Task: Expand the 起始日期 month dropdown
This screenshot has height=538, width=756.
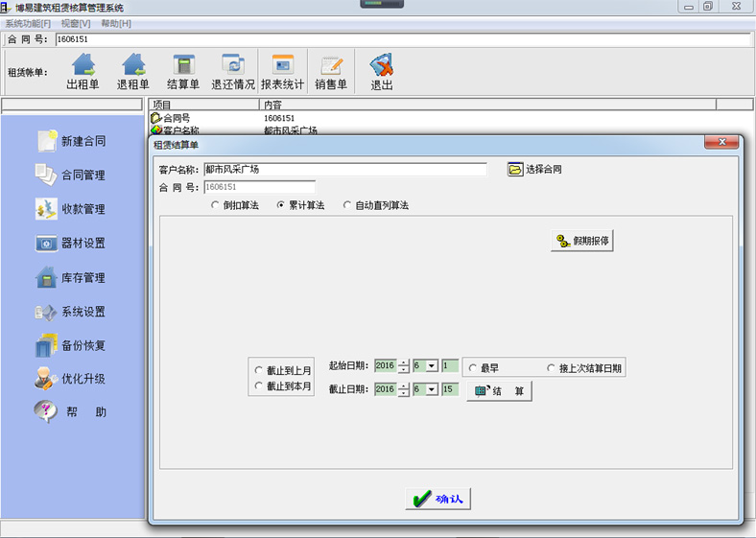Action: point(432,366)
